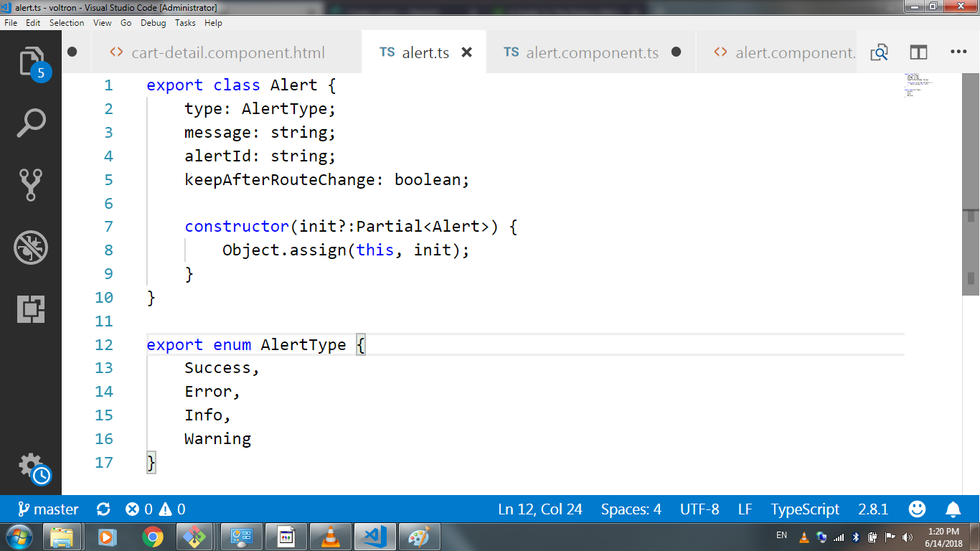Click on 'keepAfterRouteChange' in line 5
980x551 pixels.
[x=280, y=179]
